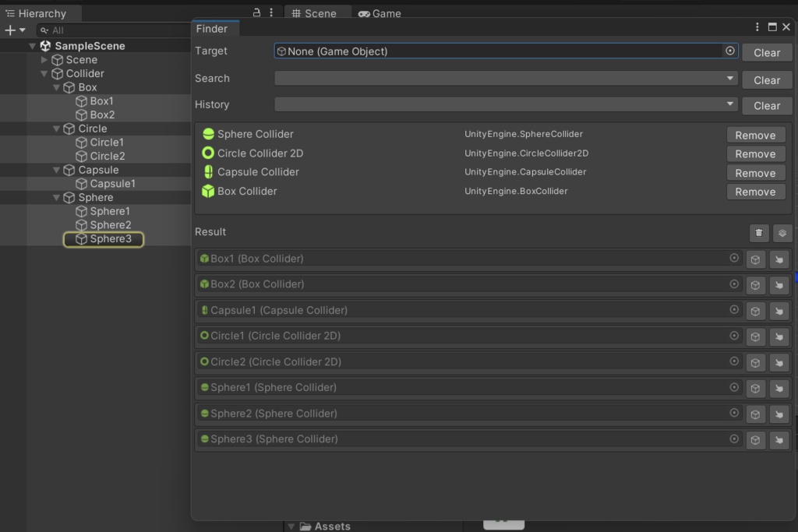798x532 pixels.
Task: Remove the Circle Collider 2D type
Action: point(756,154)
